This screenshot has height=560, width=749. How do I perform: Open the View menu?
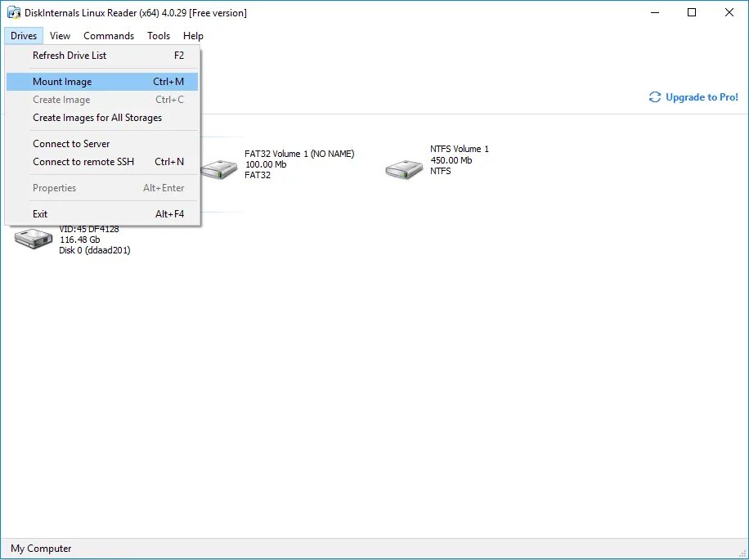60,36
